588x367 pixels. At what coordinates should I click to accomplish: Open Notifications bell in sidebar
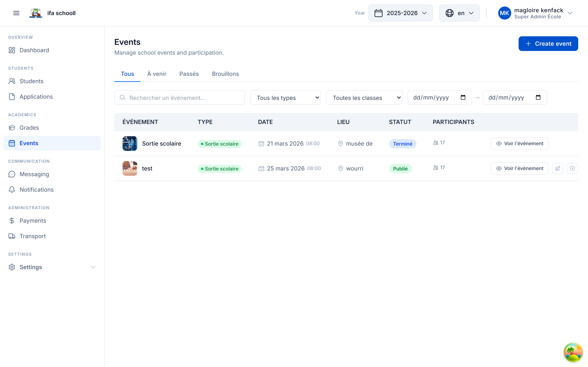37,190
